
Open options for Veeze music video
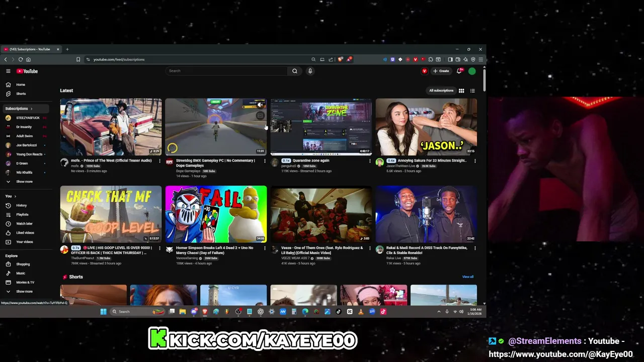pyautogui.click(x=370, y=248)
